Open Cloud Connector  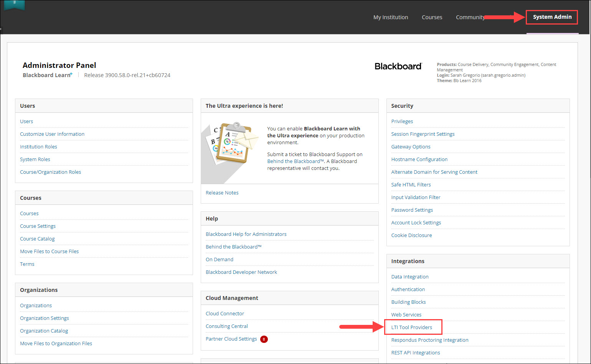click(225, 313)
